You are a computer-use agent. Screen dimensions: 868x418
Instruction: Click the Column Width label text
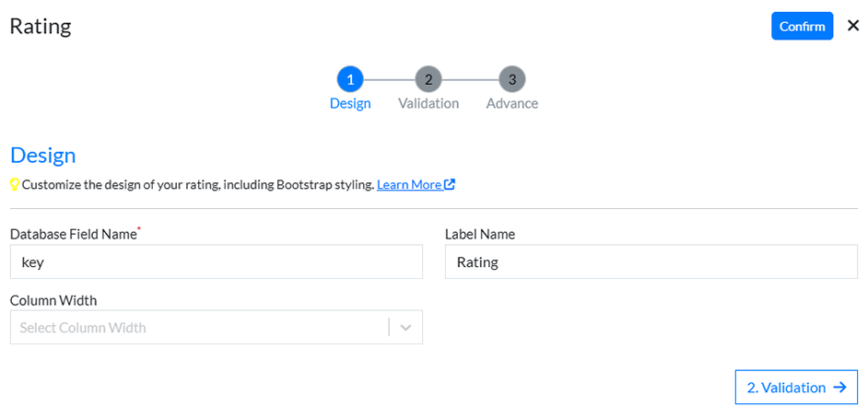(53, 300)
